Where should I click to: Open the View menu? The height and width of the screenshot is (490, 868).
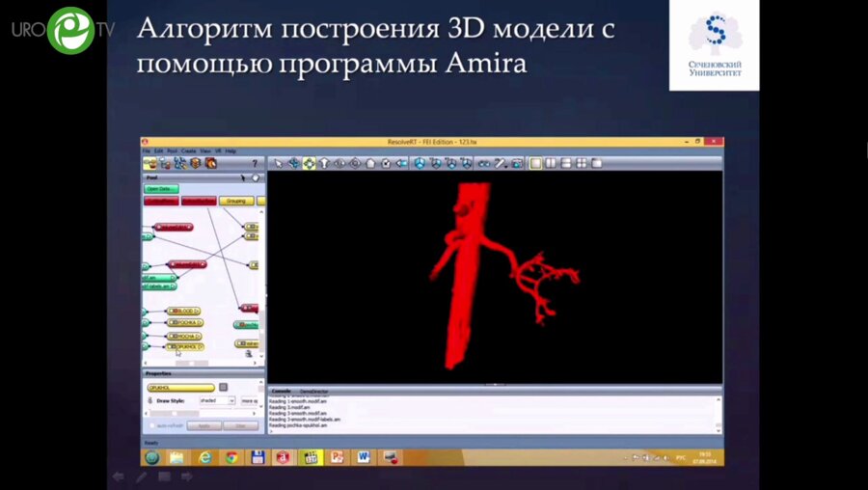[204, 150]
